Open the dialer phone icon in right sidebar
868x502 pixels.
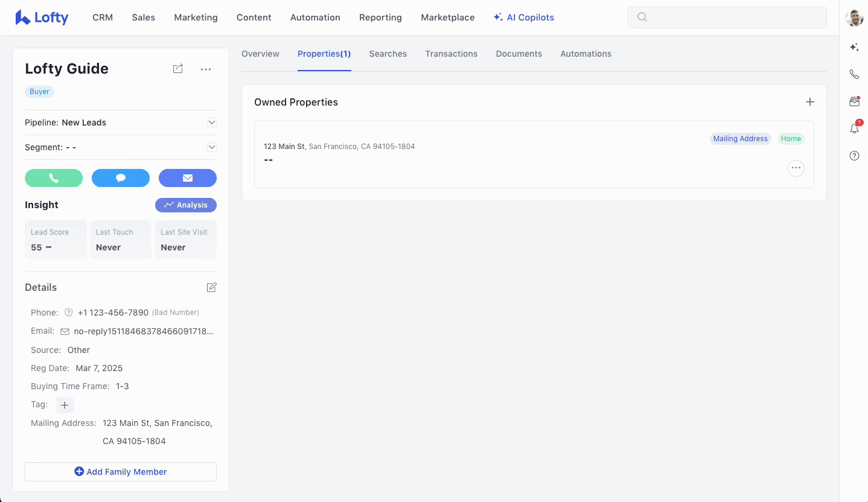point(854,74)
